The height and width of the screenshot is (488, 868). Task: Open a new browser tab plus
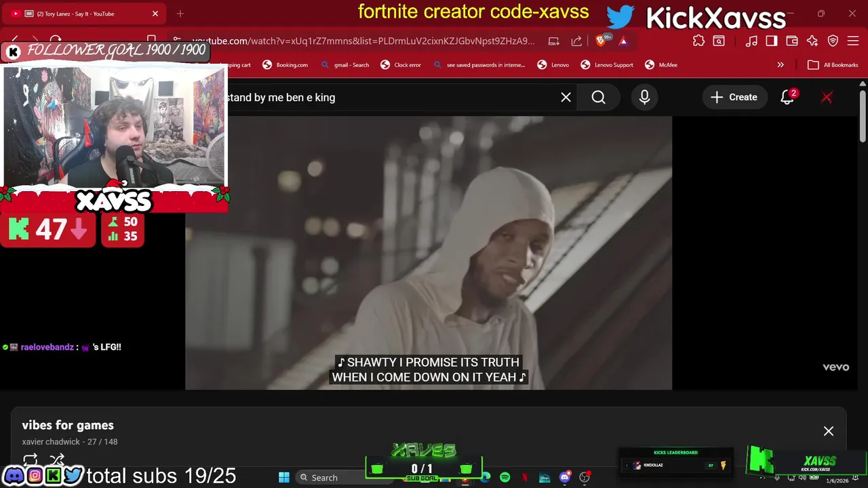point(180,14)
